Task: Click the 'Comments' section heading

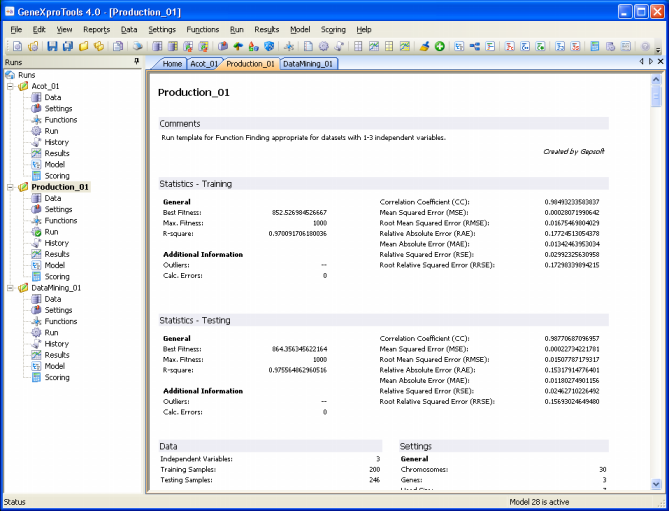Action: 180,124
